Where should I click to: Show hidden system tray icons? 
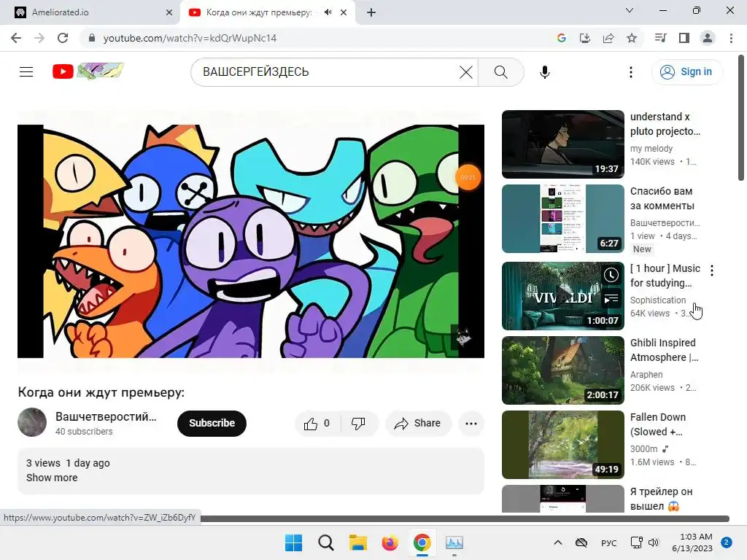point(558,542)
